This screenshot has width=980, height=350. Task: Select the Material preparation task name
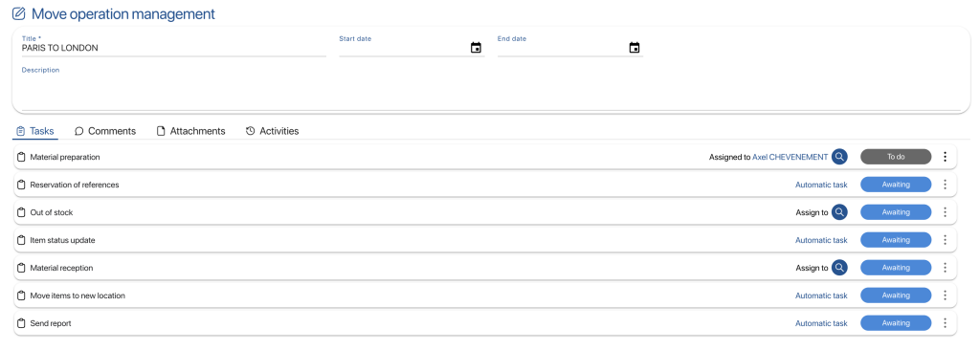pyautogui.click(x=65, y=157)
